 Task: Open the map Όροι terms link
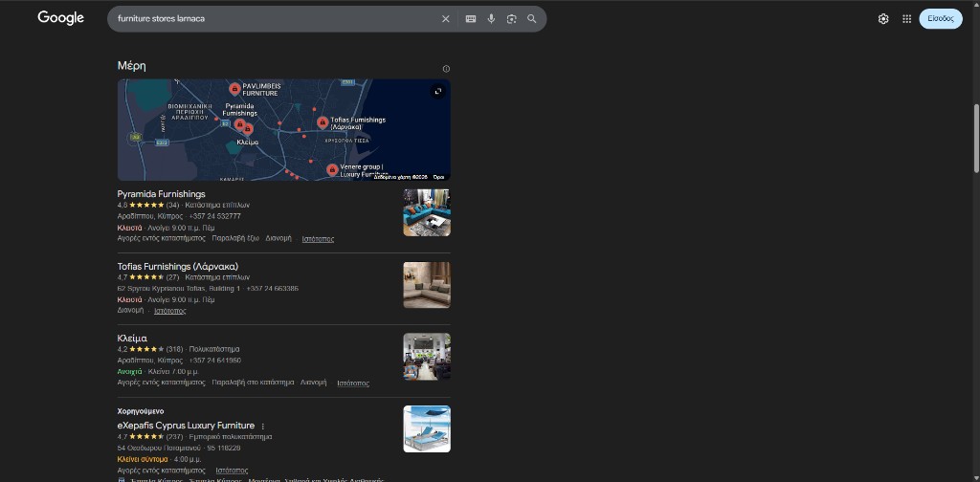438,177
